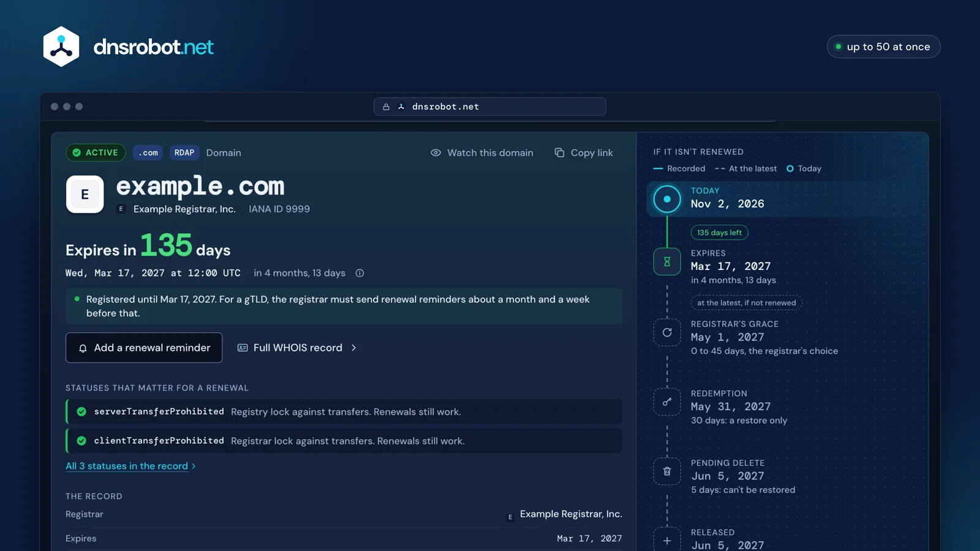Click Add a renewal reminder button
Image resolution: width=980 pixels, height=551 pixels.
click(x=144, y=348)
